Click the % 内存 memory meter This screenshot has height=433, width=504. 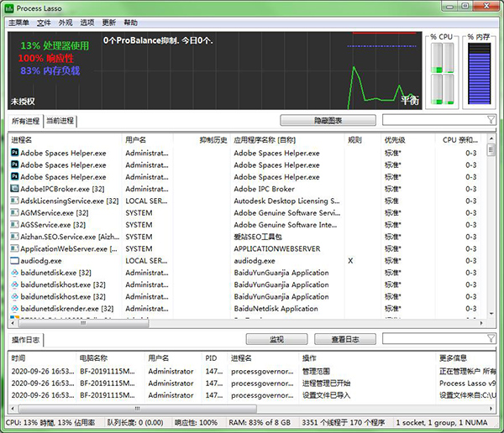tap(479, 73)
